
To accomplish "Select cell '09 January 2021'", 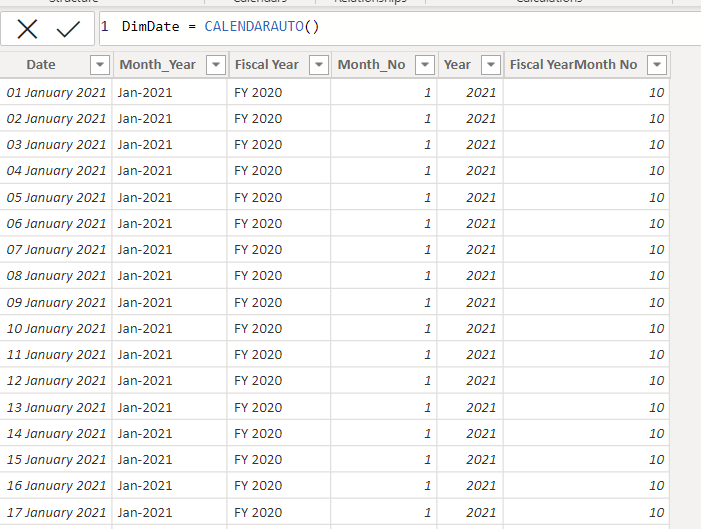I will click(56, 302).
